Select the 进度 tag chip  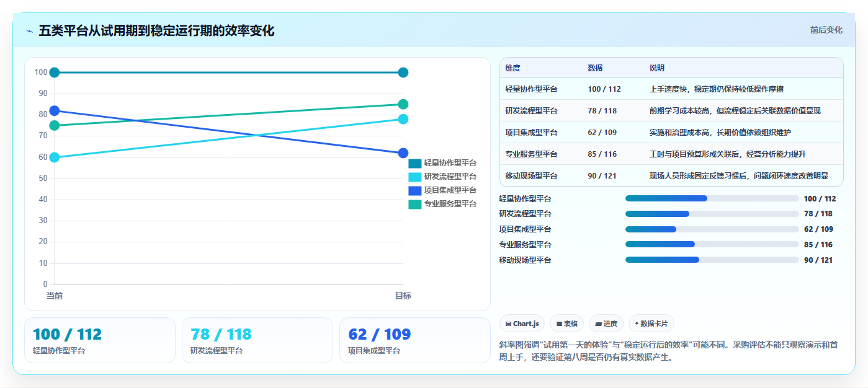606,324
